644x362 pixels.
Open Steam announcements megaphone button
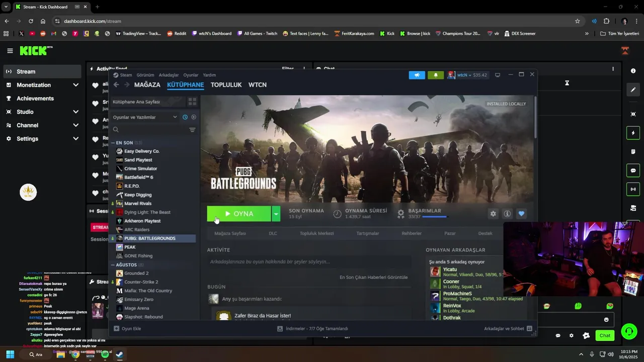point(417,75)
